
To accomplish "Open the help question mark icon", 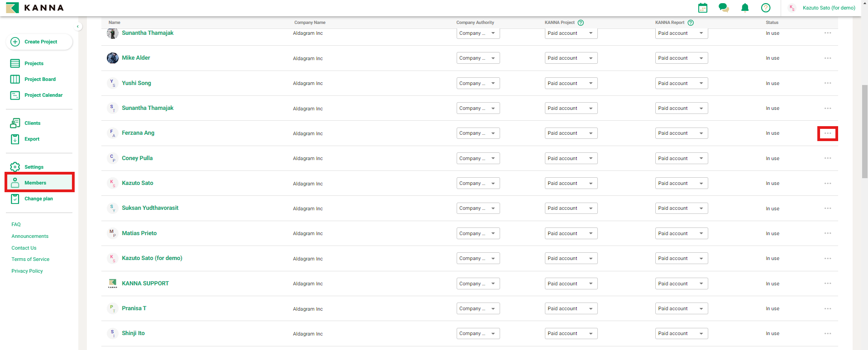I will pos(766,8).
